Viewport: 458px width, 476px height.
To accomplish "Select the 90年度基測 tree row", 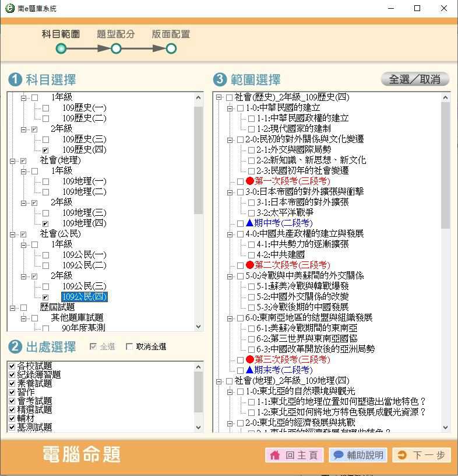I will [84, 328].
